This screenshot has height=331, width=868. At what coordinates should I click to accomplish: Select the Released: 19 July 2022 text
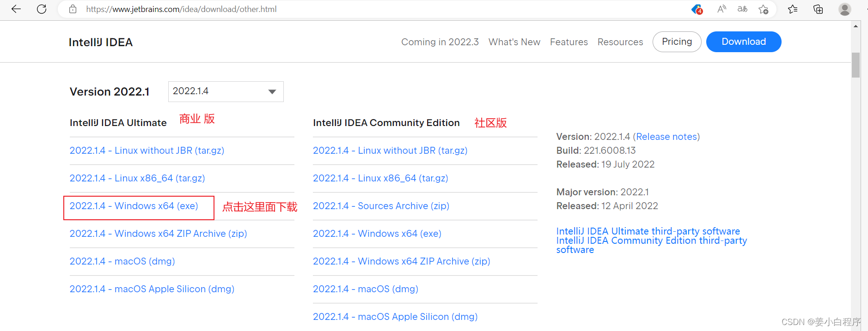pos(605,164)
